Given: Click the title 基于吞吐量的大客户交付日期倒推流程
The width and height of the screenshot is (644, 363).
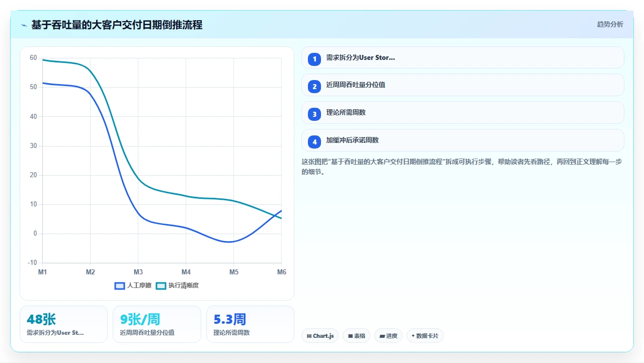Looking at the screenshot, I should pos(117,25).
